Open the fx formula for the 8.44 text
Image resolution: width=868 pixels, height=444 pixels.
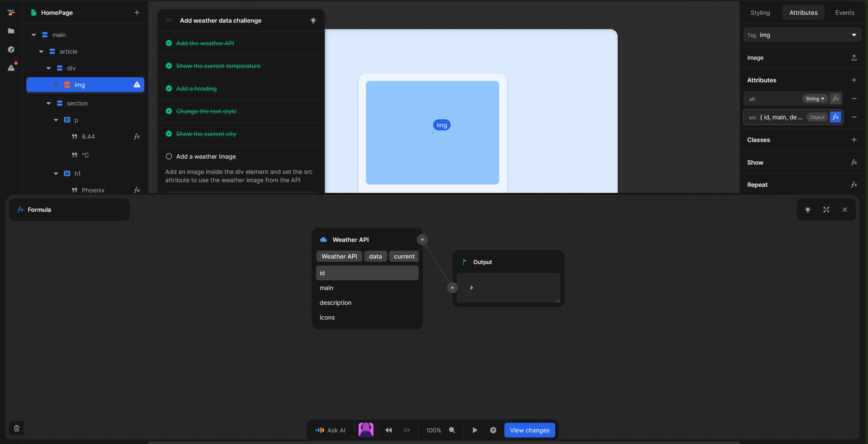137,136
